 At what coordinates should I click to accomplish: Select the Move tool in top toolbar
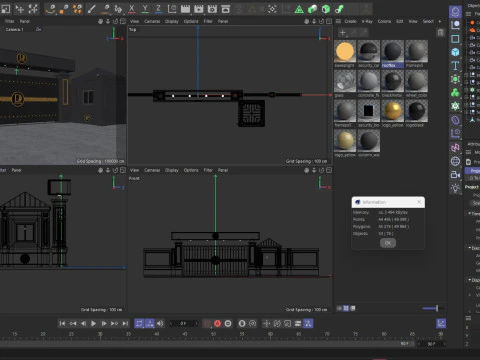click(20, 9)
